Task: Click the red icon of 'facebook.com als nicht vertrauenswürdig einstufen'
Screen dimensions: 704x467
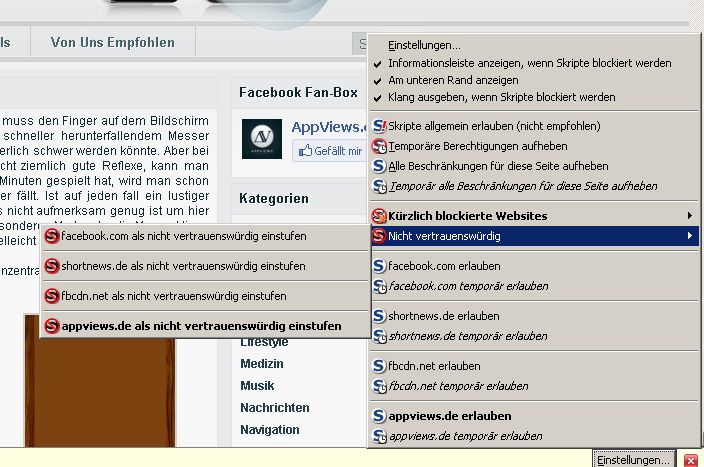Action: coord(52,236)
